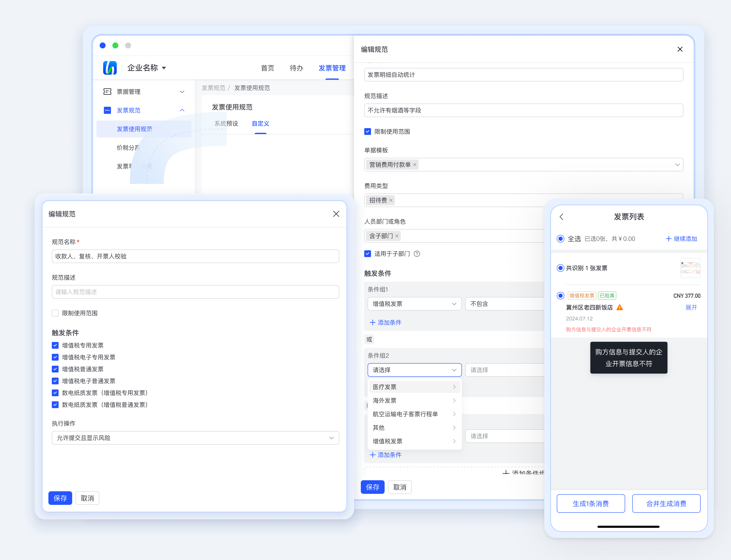The height and width of the screenshot is (560, 731).
Task: Click help icon beside 适用于子部门
Action: click(417, 254)
